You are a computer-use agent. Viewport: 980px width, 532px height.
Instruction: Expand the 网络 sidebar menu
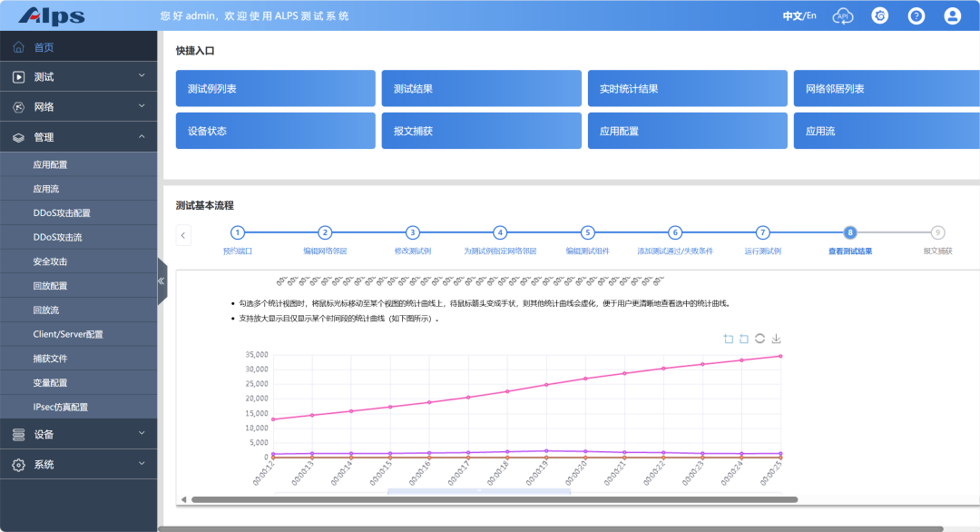click(x=79, y=107)
